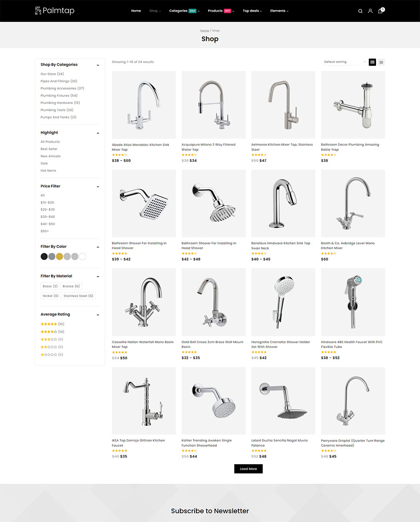Toggle the Brass material filter
The height and width of the screenshot is (522, 420).
point(50,286)
